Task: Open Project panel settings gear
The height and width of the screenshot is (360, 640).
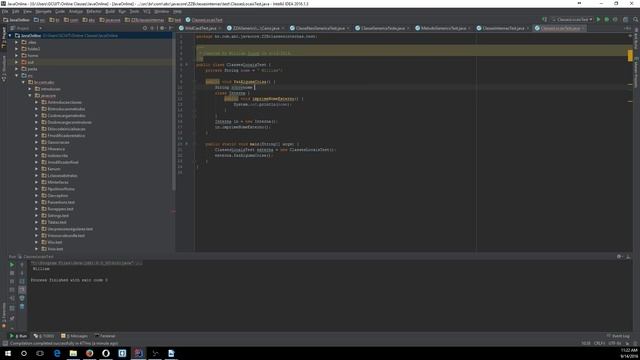Action: [162, 28]
